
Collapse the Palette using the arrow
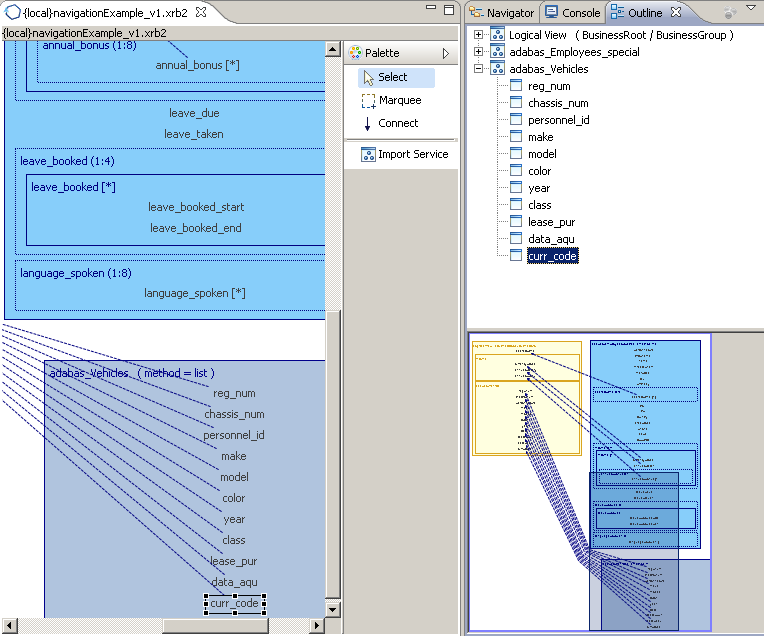pyautogui.click(x=445, y=53)
